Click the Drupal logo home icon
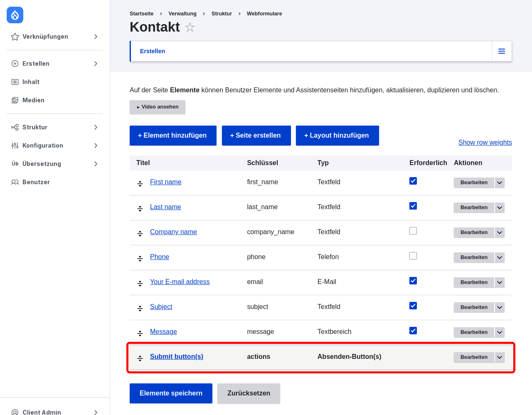 [x=15, y=15]
